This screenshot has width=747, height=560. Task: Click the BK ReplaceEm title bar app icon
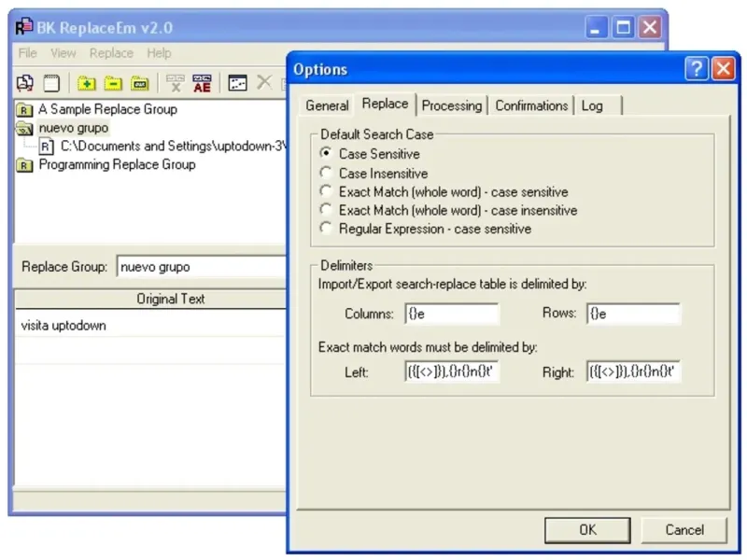point(24,27)
